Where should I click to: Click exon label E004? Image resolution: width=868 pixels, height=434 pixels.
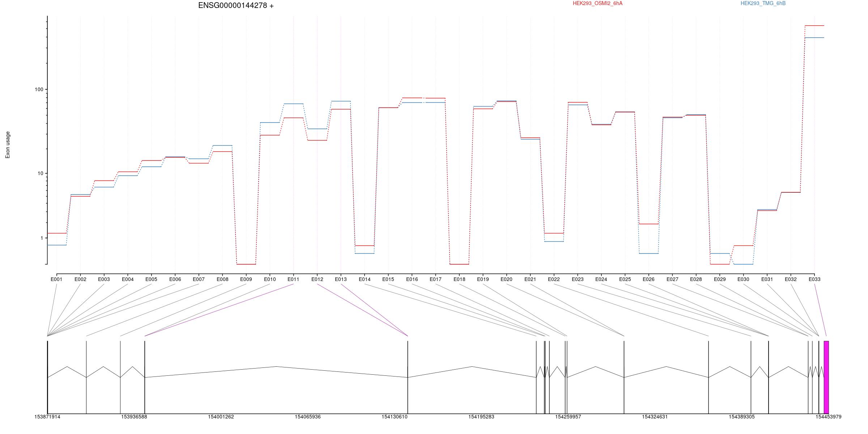128,279
